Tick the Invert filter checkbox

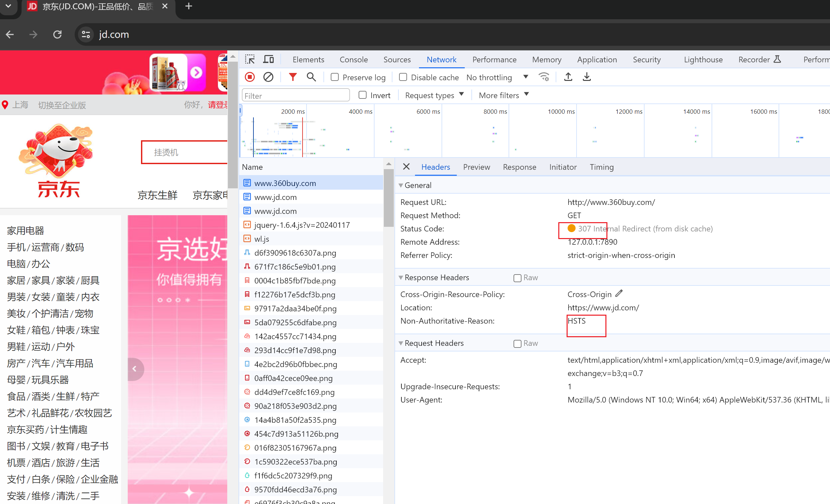click(363, 95)
